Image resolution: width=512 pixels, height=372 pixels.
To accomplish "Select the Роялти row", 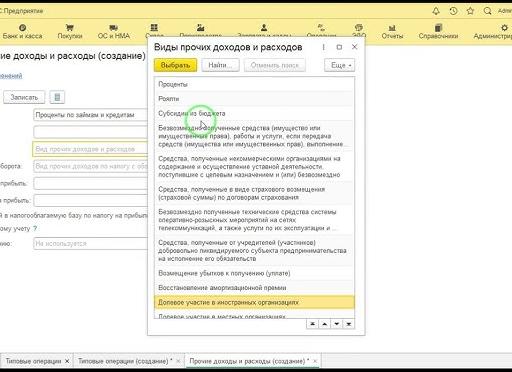I will pos(254,99).
